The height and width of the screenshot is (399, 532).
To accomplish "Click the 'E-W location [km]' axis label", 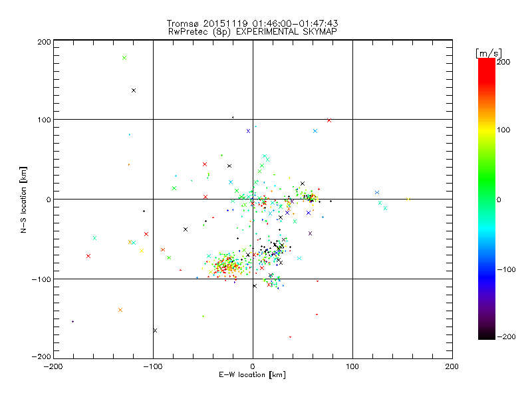I will click(x=252, y=374).
